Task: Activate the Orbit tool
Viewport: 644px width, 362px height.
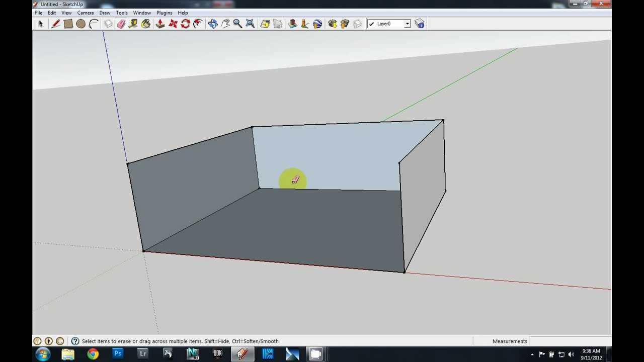Action: pos(213,24)
